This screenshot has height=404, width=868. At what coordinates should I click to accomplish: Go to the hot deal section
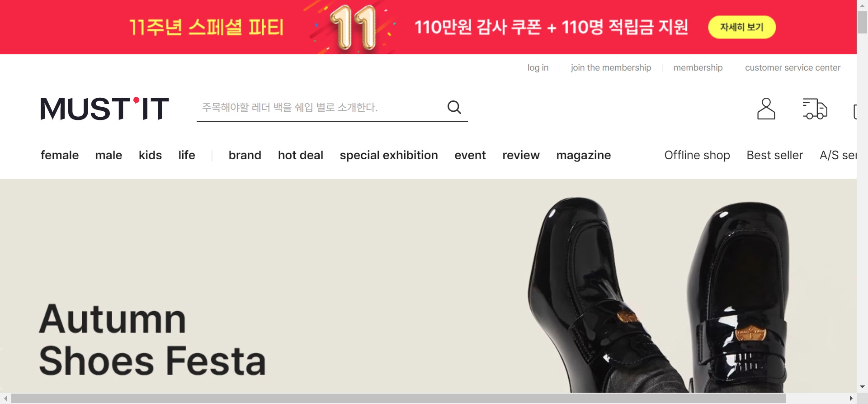(x=301, y=155)
